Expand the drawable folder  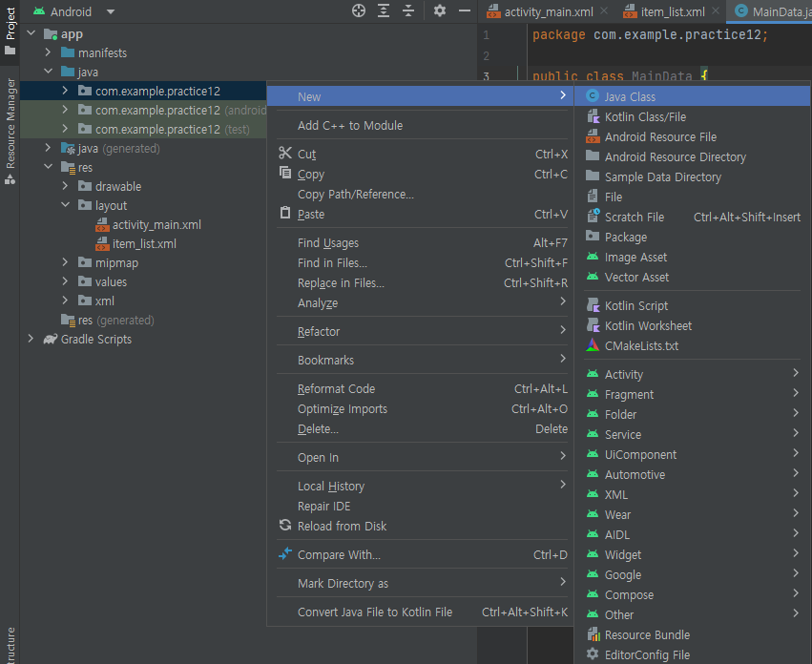point(65,185)
